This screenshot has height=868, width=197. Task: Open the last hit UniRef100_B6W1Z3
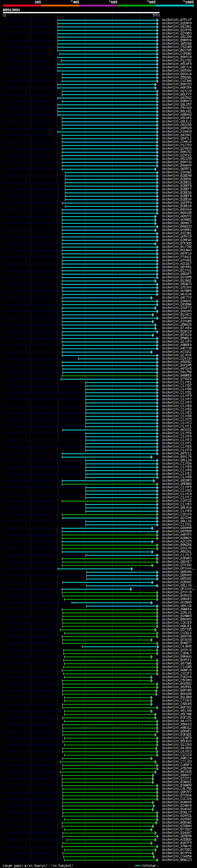(x=177, y=860)
